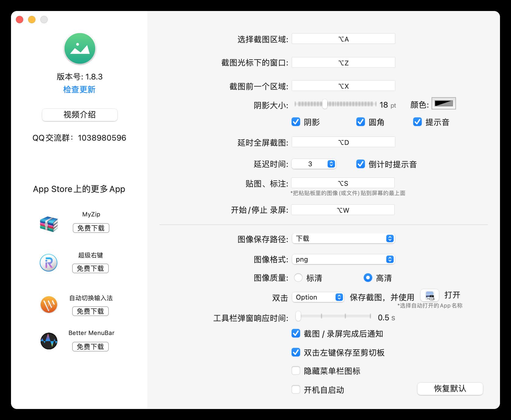Click the QQ交流群 number text
Image resolution: width=511 pixels, height=420 pixels.
click(x=102, y=138)
